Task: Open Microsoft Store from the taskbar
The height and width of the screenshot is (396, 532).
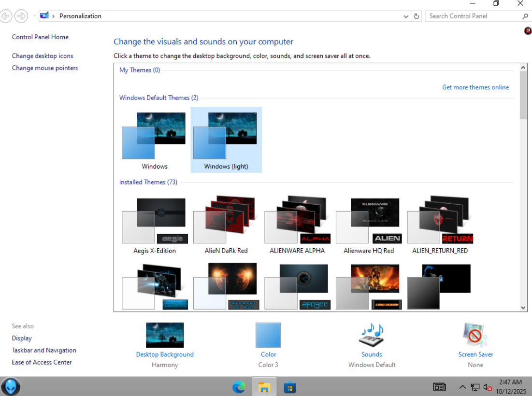Action: tap(289, 387)
